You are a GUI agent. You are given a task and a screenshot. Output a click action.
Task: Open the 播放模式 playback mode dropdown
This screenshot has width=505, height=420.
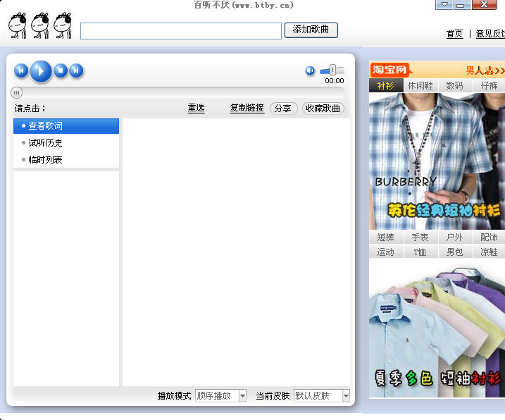tap(242, 396)
